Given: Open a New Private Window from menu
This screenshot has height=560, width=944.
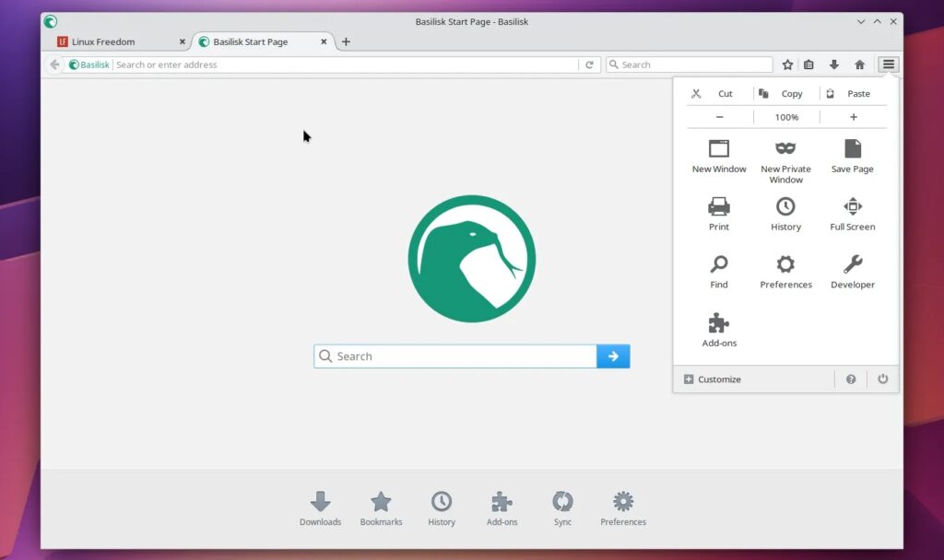Looking at the screenshot, I should 785,159.
